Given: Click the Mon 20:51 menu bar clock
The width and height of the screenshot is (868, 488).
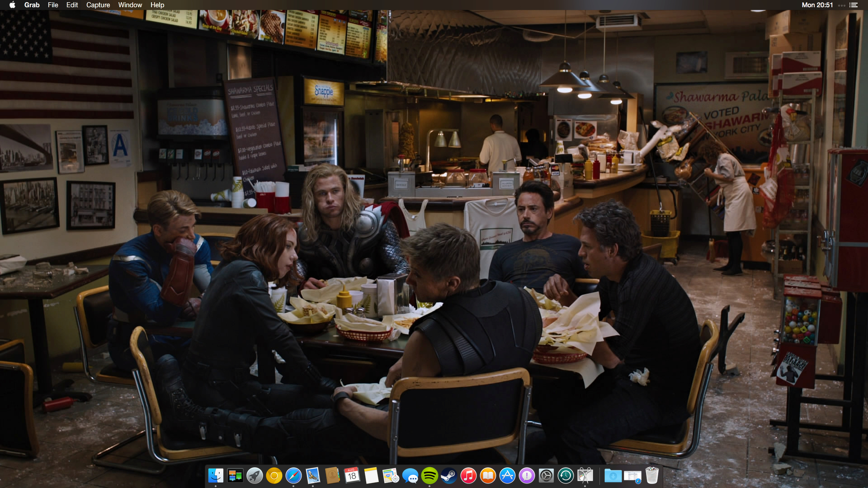Looking at the screenshot, I should pyautogui.click(x=817, y=5).
